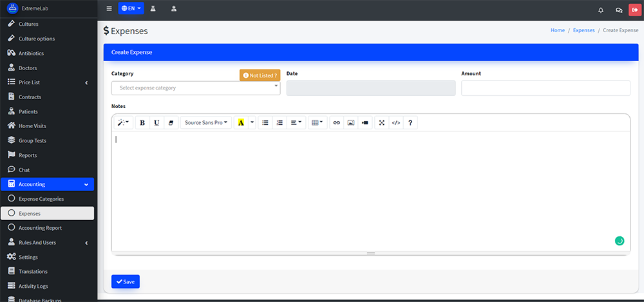Open the EN language dropdown
Screen dimensions: 644x302
(x=131, y=9)
